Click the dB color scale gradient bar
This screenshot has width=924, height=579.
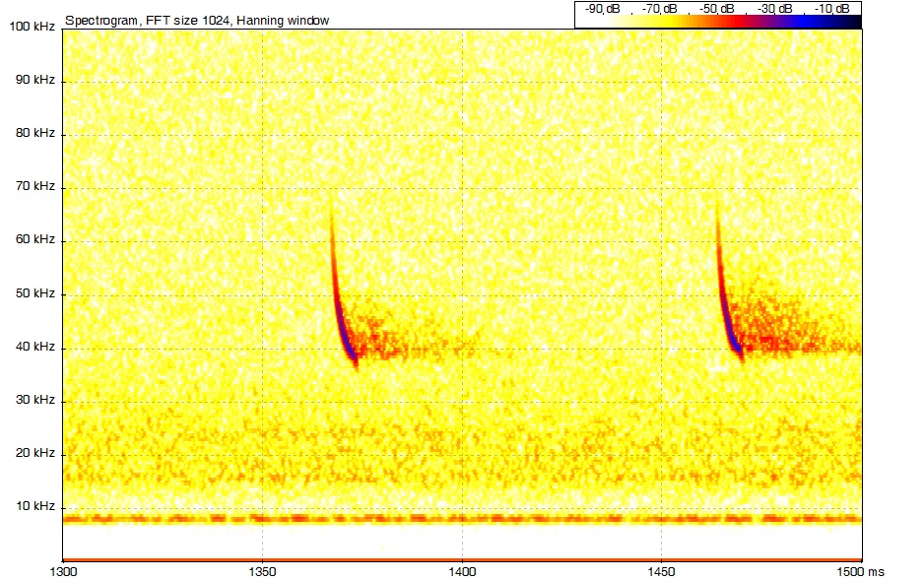pyautogui.click(x=718, y=22)
